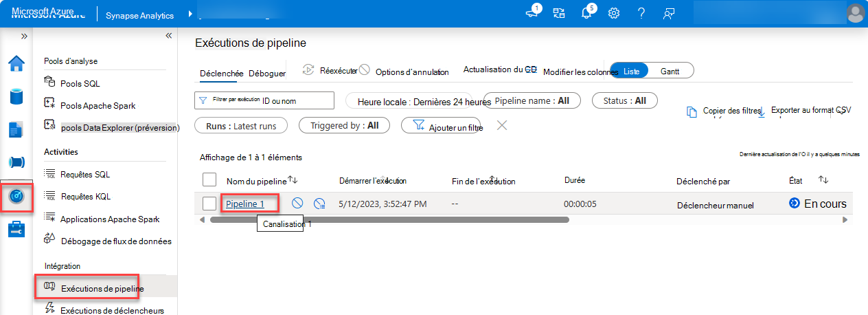Open the help question mark
868x315 pixels.
(x=641, y=13)
